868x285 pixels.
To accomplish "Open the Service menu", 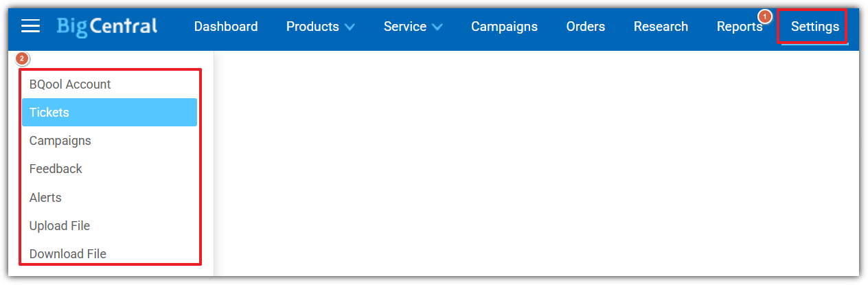I will tap(405, 27).
